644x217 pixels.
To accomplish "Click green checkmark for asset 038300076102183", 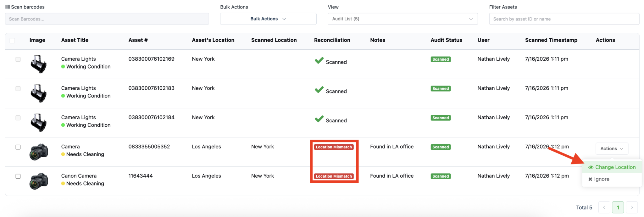I will click(319, 90).
